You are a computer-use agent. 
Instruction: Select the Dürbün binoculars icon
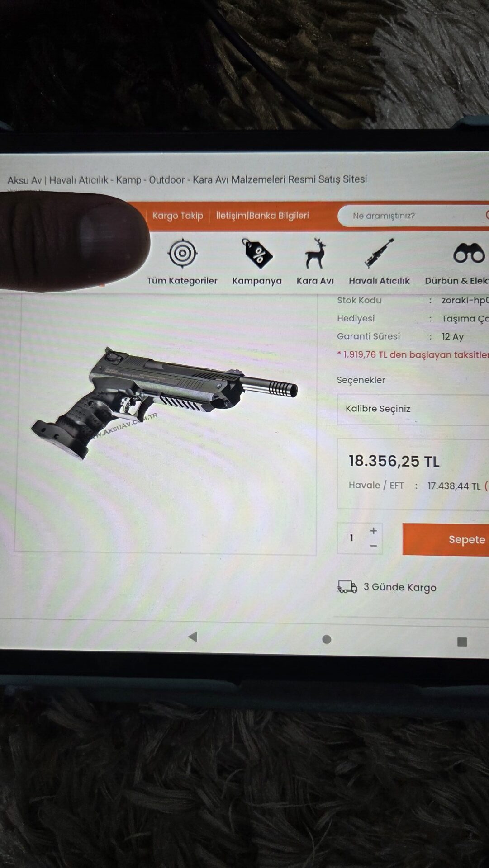click(x=469, y=253)
